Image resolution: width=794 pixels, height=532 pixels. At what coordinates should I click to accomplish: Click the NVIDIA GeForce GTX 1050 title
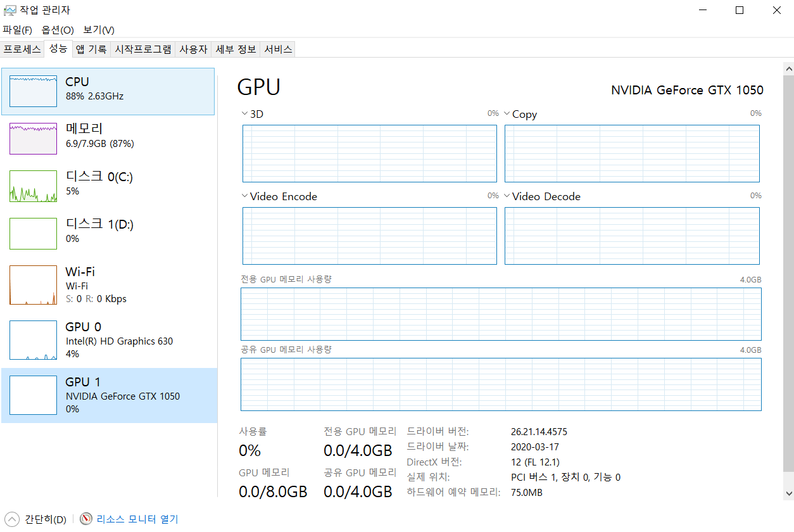tap(687, 90)
